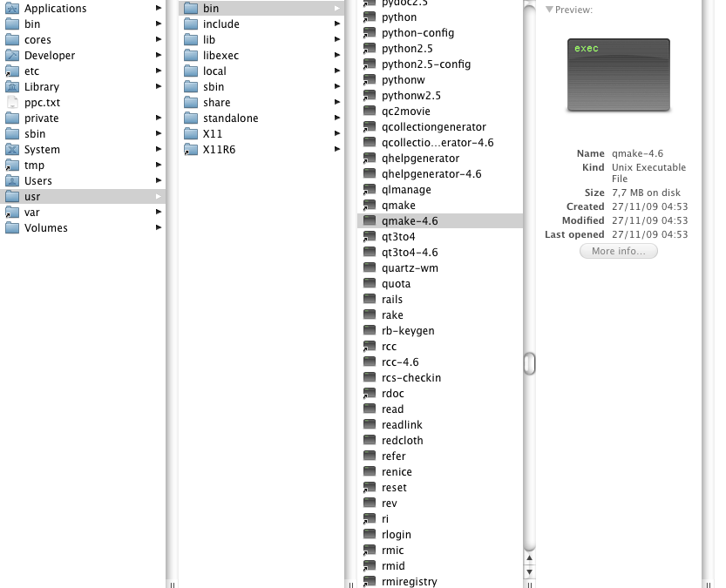The width and height of the screenshot is (726, 588).
Task: Select the quota entry
Action: click(x=396, y=284)
